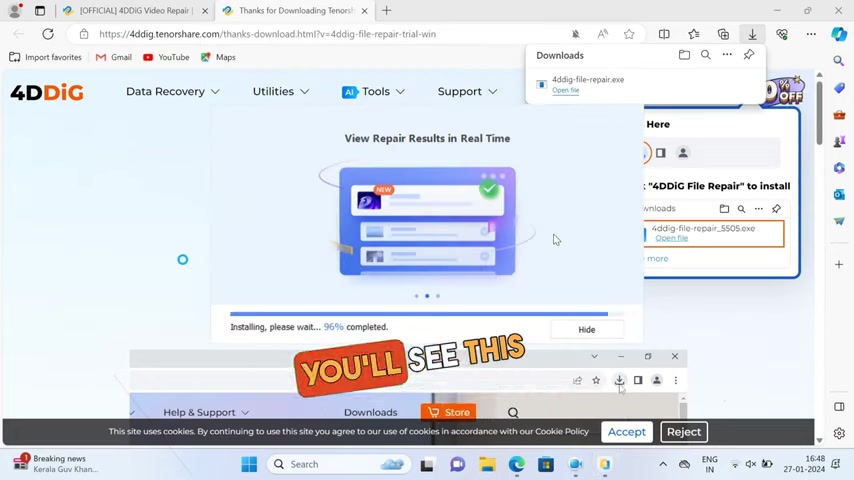The height and width of the screenshot is (480, 854).
Task: Open the Windows Start menu
Action: 249,464
